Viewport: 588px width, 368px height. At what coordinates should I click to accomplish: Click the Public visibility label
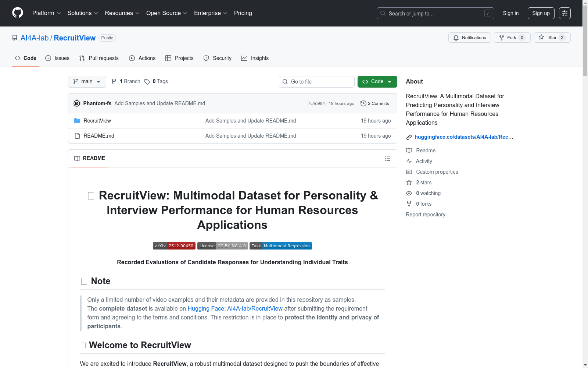point(107,38)
